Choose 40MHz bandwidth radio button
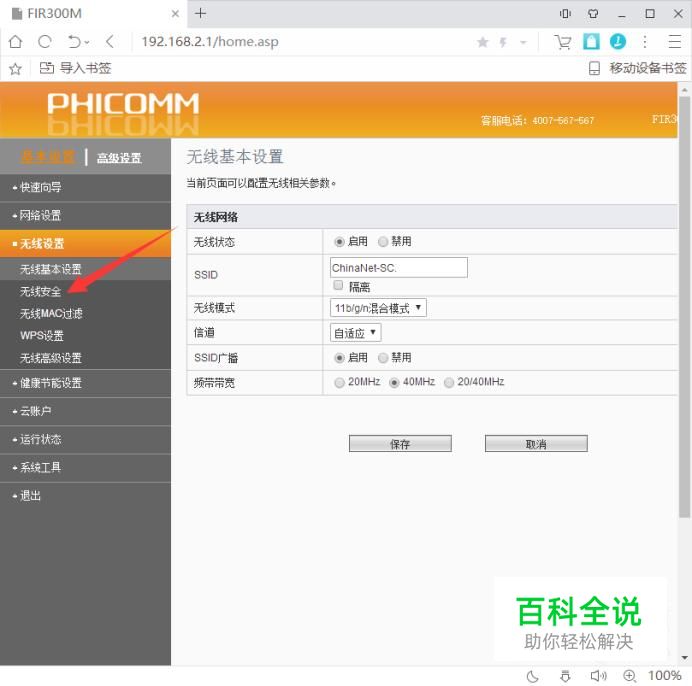Viewport: 692px width, 686px height. (394, 383)
